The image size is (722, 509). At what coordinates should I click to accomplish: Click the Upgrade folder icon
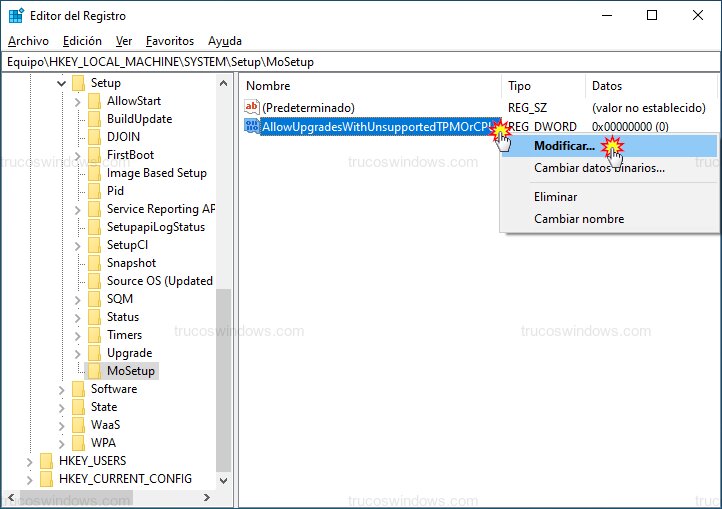(x=94, y=353)
